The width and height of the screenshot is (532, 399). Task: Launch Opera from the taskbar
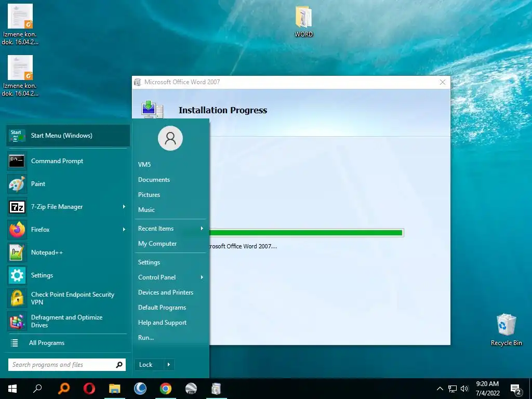[x=89, y=389]
